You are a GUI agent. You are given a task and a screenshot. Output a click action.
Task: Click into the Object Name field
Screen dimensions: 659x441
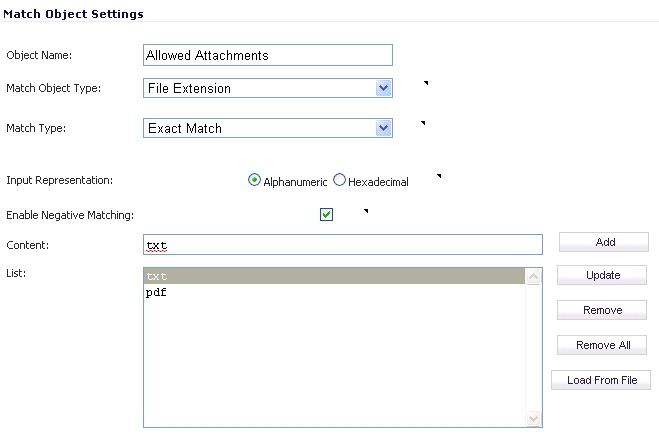(268, 55)
